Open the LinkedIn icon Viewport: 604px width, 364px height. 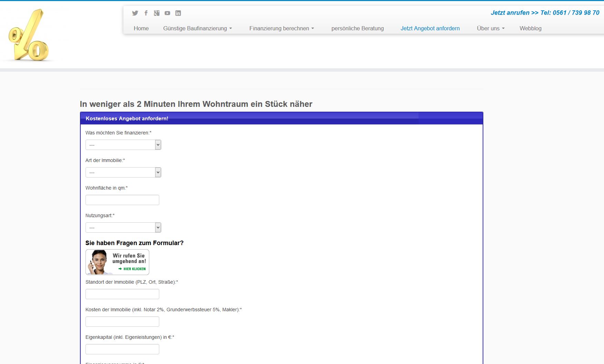pyautogui.click(x=178, y=13)
